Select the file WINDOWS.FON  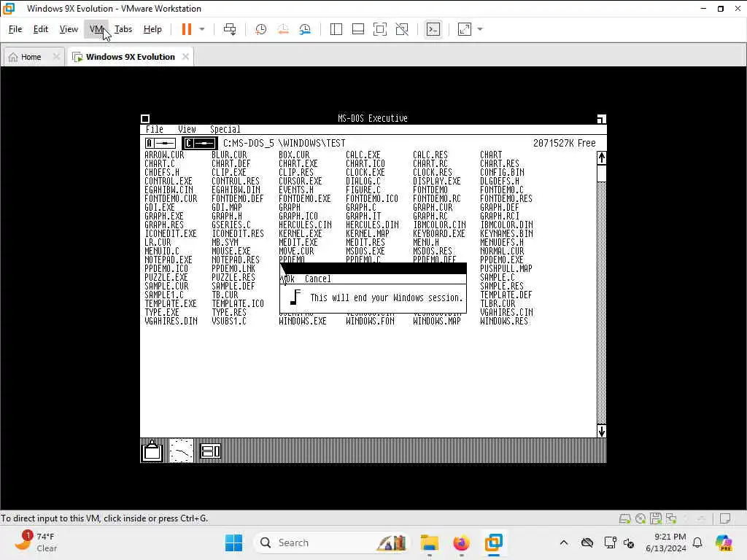pos(370,321)
